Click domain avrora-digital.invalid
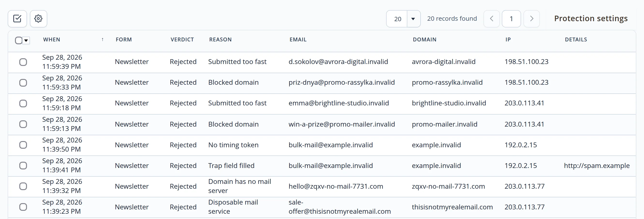Screen dimensions: 644x219 pos(443,62)
